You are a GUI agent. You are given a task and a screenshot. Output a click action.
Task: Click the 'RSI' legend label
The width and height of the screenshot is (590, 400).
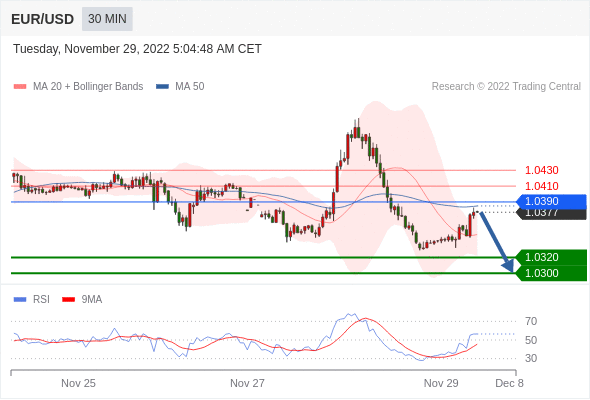tap(41, 300)
